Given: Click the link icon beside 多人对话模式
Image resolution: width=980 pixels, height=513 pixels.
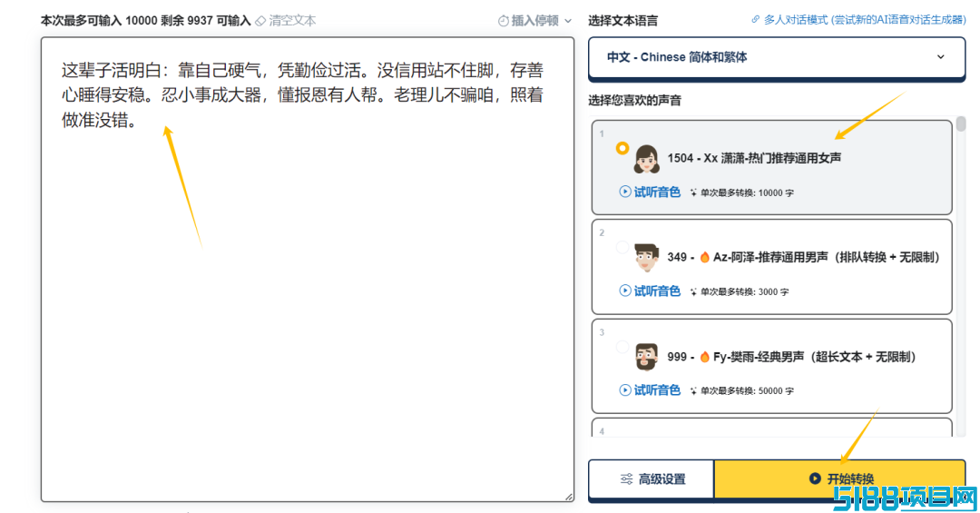Looking at the screenshot, I should click(756, 19).
